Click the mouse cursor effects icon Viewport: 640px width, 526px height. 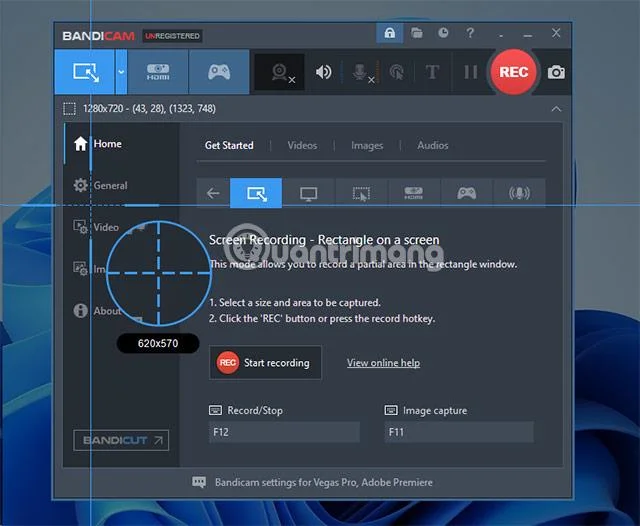[397, 72]
